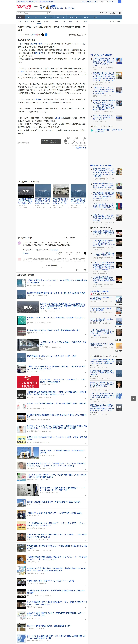The width and height of the screenshot is (138, 644).
Task: Share the article on Facebook
Action: point(46,35)
